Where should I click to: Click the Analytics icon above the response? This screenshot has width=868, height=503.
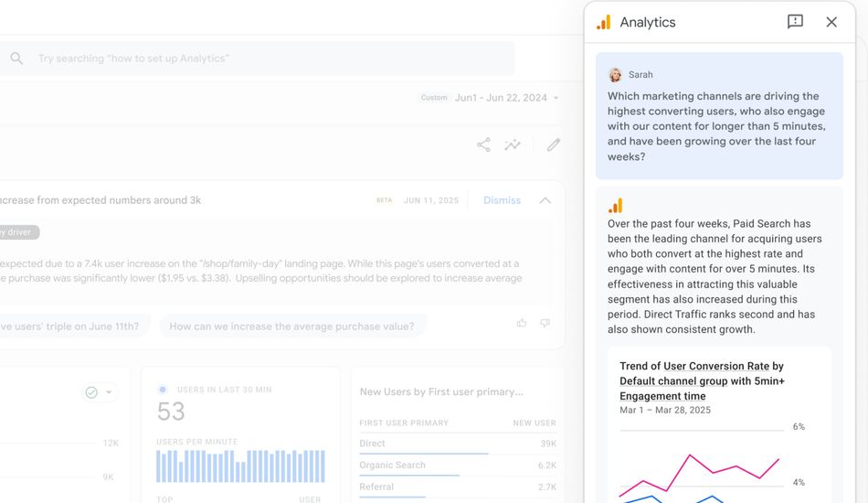(x=615, y=206)
